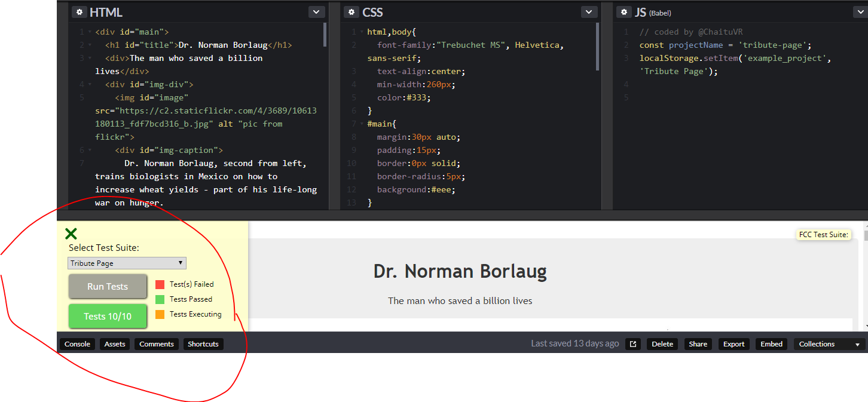Click the red Test(s) Failed color swatch
Viewport: 868px width, 402px height.
coord(160,284)
